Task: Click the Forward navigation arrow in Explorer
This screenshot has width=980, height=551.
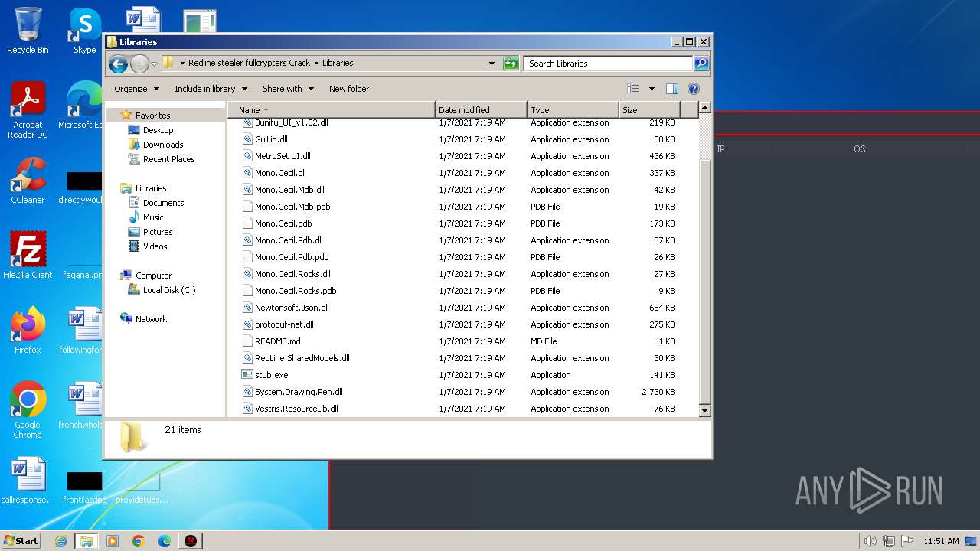Action: (139, 64)
